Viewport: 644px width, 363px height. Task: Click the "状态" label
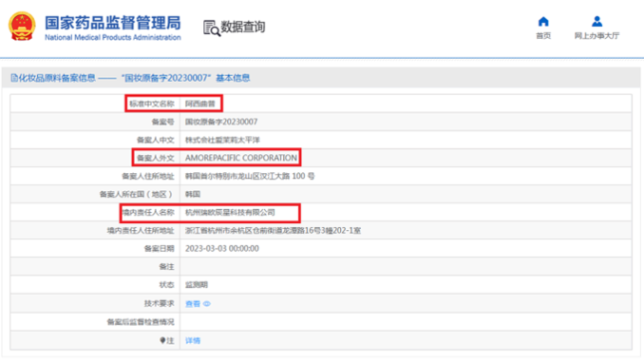[x=167, y=284]
